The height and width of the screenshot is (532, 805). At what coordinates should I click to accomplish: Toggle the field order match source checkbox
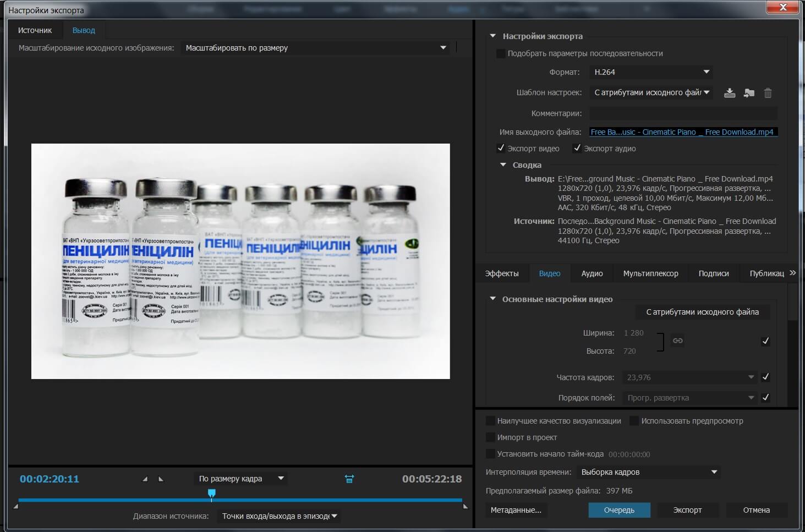[x=765, y=397]
